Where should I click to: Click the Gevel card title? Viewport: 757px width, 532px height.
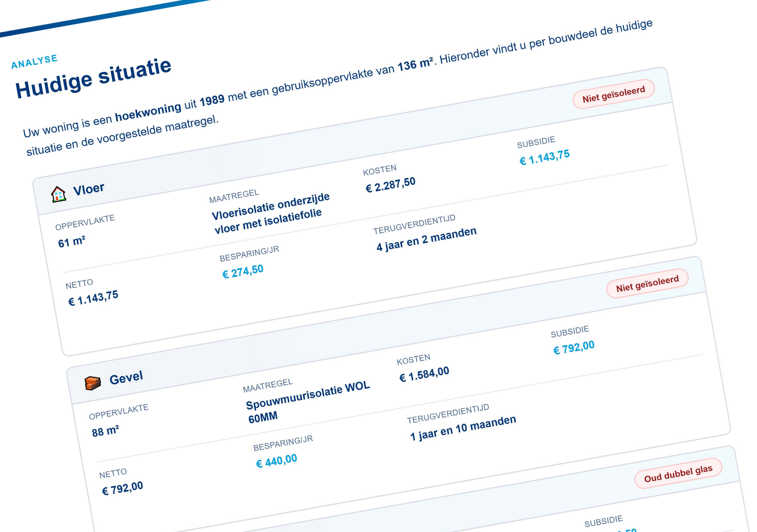[x=126, y=378]
